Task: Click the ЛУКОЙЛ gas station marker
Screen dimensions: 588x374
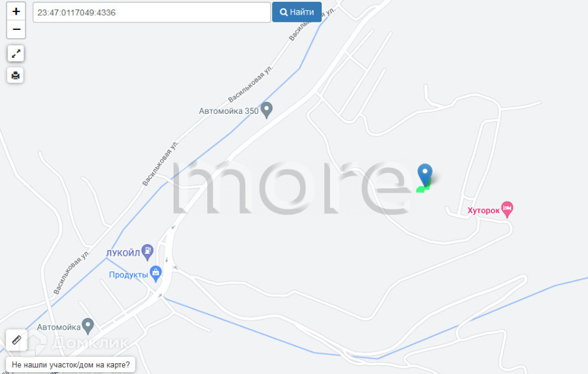Action: [147, 253]
